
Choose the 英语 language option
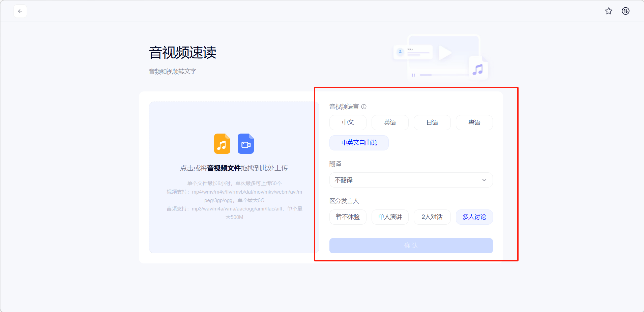click(390, 122)
